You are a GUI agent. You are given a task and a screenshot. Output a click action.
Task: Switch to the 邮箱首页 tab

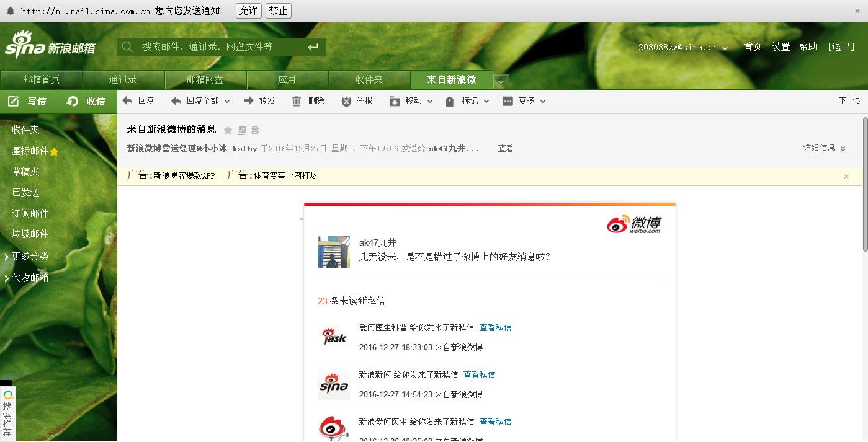click(42, 80)
